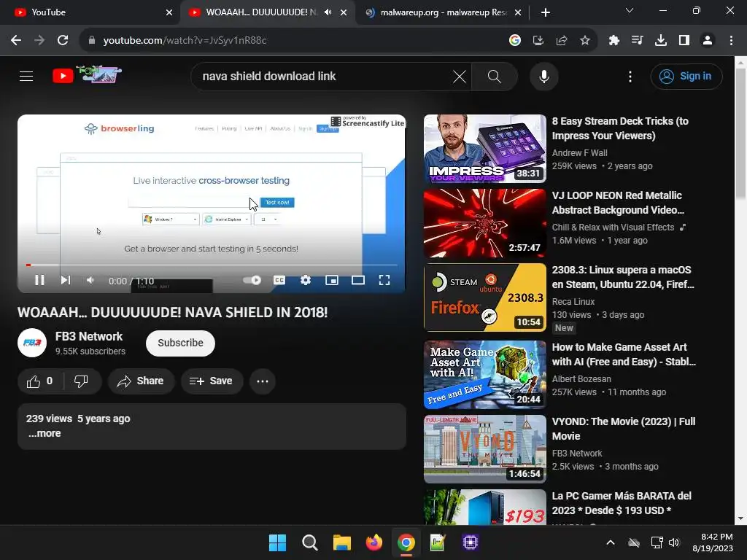
Task: Toggle closed captions CC
Action: pos(279,280)
